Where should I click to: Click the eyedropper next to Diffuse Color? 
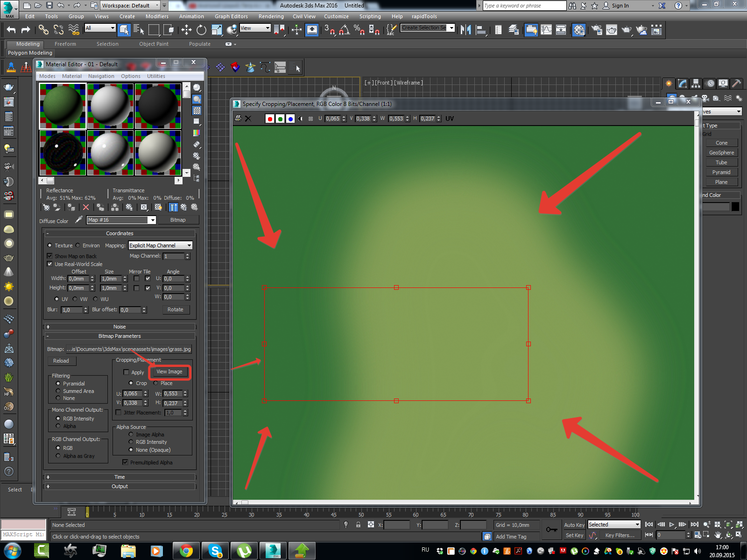79,219
